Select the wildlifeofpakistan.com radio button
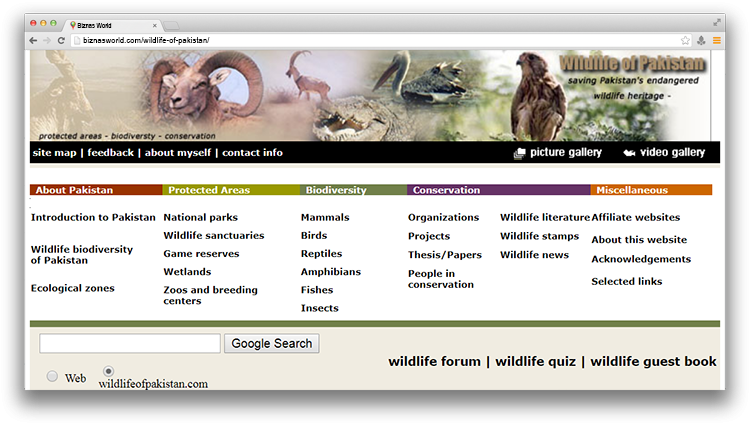The width and height of the screenshot is (750, 425). coord(109,371)
